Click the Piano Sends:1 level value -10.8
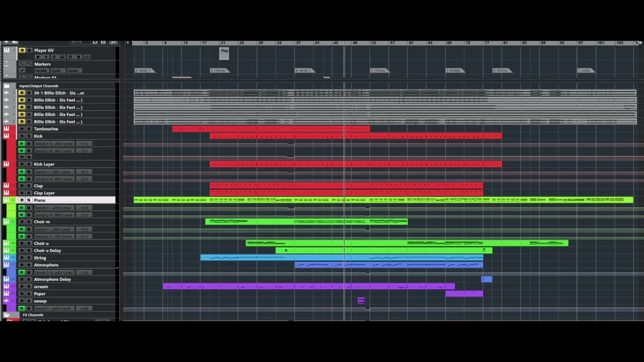 84,208
